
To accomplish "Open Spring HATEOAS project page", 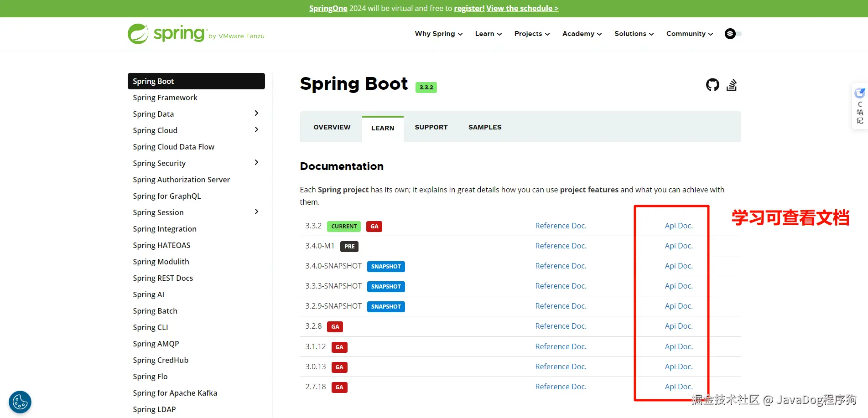I will 161,245.
